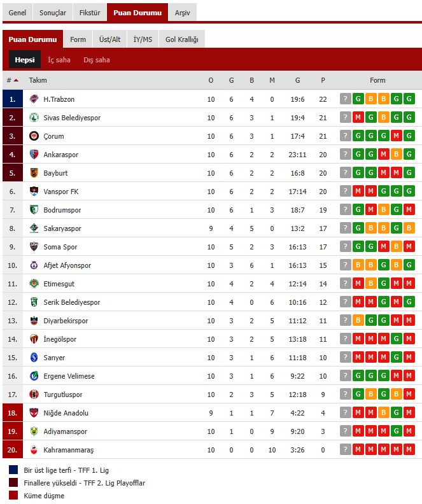
Task: Click the Niğde Anadolu team logo
Action: [34, 413]
